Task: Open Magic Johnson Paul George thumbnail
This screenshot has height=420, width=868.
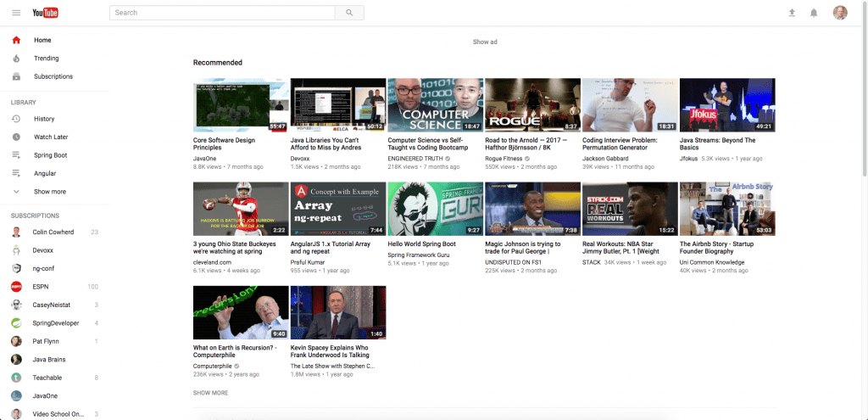Action: click(532, 209)
